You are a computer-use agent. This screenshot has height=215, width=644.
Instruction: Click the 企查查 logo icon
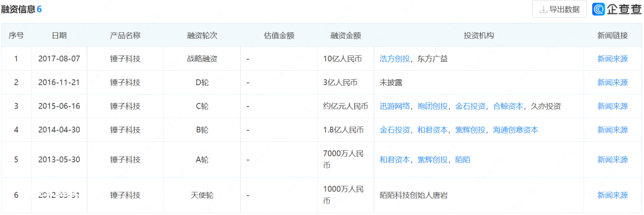click(598, 10)
